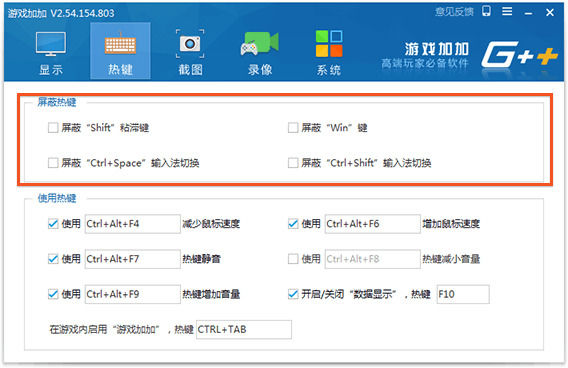Image resolution: width=568 pixels, height=368 pixels.
Task: Click the 热键减小音量 label
Action: (x=451, y=259)
